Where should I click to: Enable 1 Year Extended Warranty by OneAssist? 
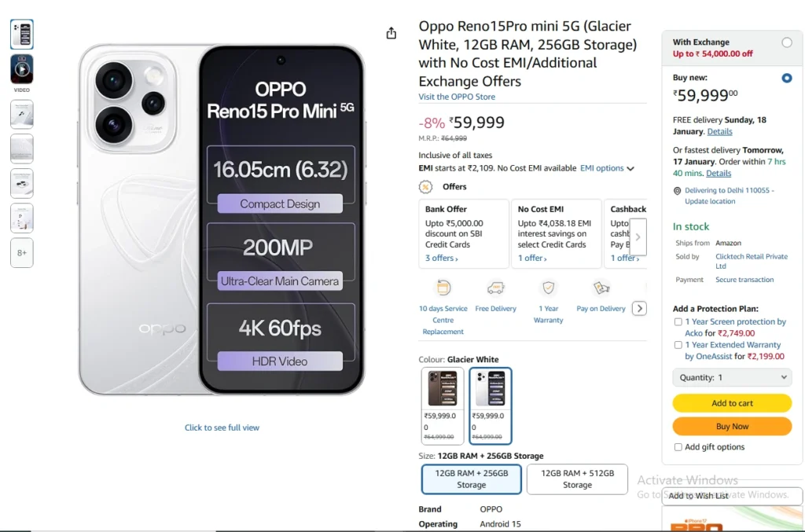tap(678, 345)
